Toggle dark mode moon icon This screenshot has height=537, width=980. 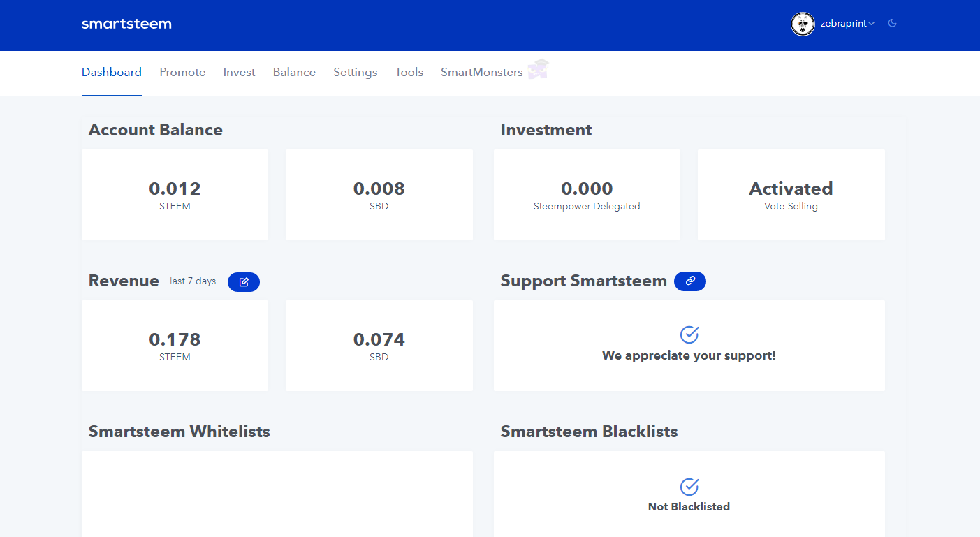(x=892, y=23)
